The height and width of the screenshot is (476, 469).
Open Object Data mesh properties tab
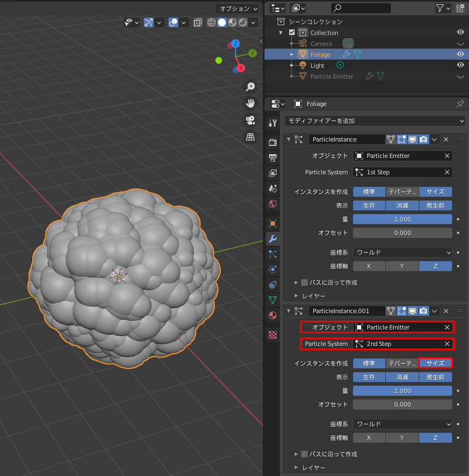[x=273, y=300]
